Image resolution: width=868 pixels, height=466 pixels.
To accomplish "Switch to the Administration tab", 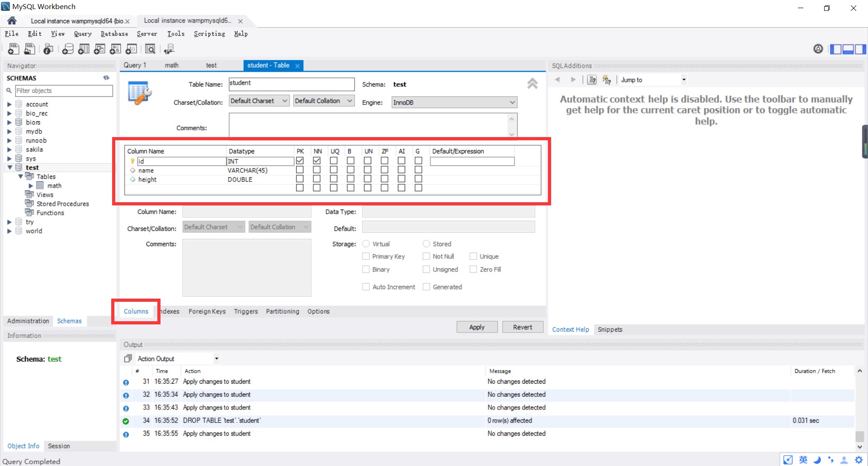I will [x=28, y=321].
